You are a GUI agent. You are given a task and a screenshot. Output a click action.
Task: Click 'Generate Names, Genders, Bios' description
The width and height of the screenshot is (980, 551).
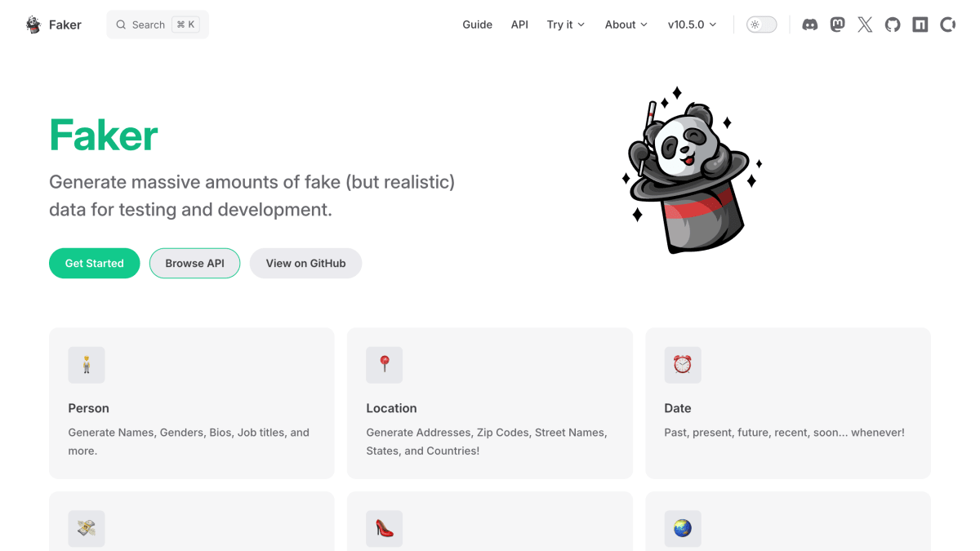pos(189,442)
